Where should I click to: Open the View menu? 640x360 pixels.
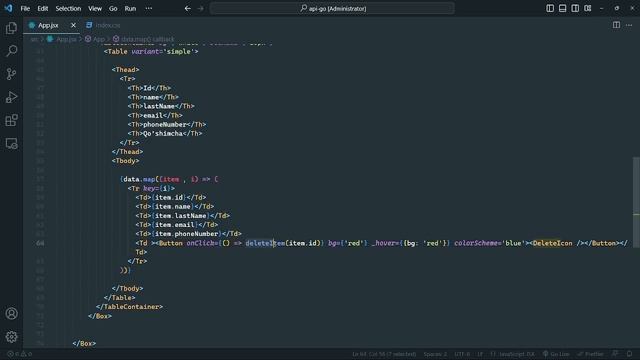point(95,9)
